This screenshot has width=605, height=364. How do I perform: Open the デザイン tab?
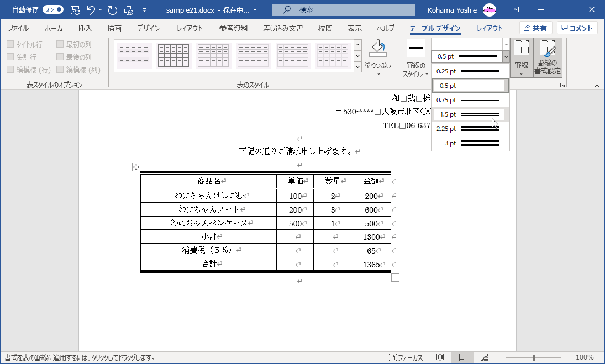148,28
